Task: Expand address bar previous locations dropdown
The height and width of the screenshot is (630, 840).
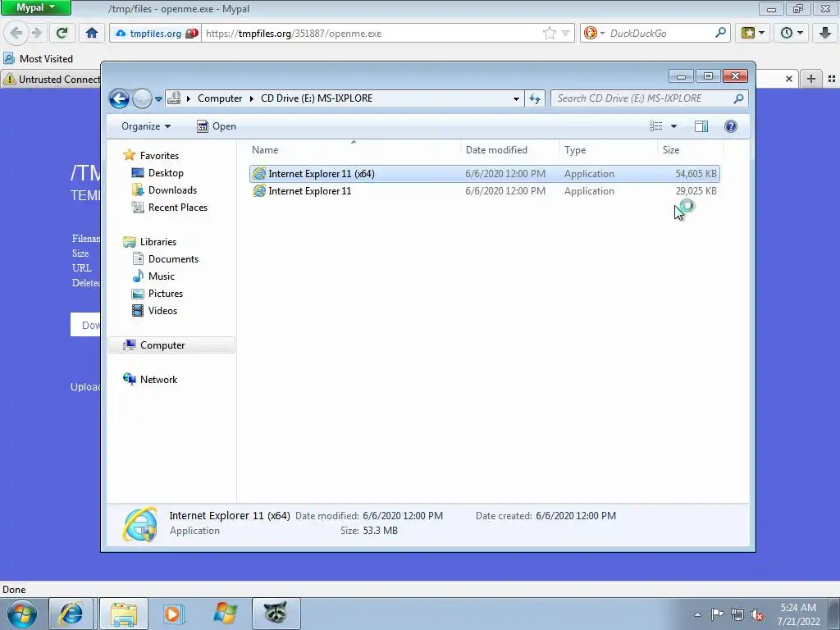Action: coord(516,98)
